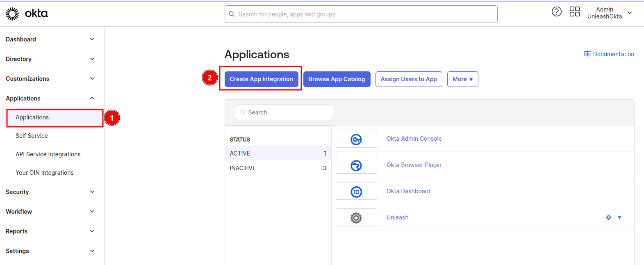Open the Unleash row settings gear icon
This screenshot has height=265, width=644.
608,217
